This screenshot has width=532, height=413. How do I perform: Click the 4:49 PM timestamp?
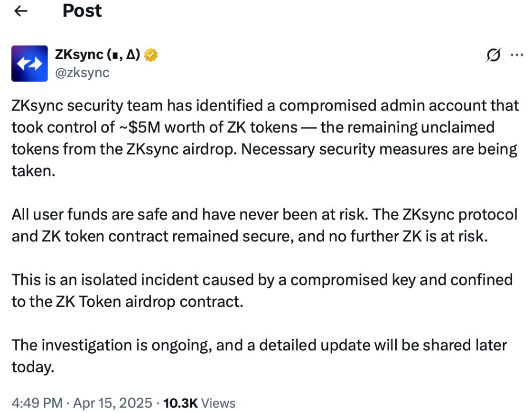pos(37,403)
